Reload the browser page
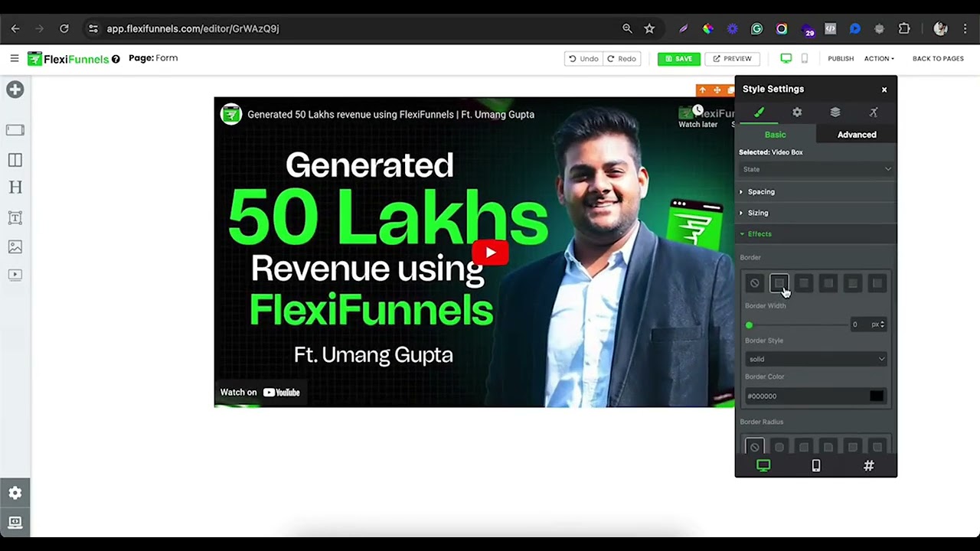This screenshot has height=551, width=980. click(x=64, y=28)
